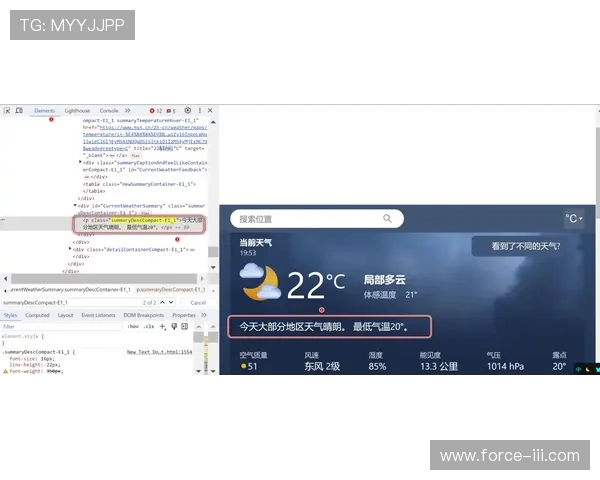Click the DOM search field with summaryDescCompact-E1_1
600x480 pixels.
(71, 302)
